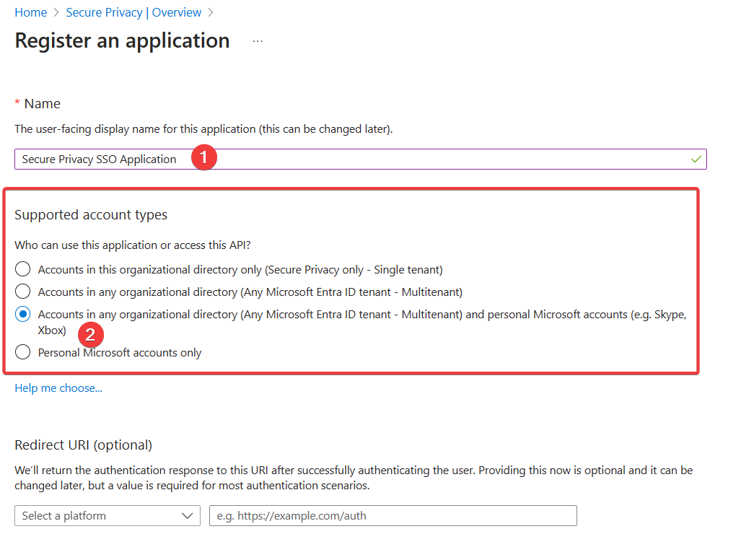Choose the Multitenant-only account type option
The image size is (741, 560).
[x=22, y=292]
